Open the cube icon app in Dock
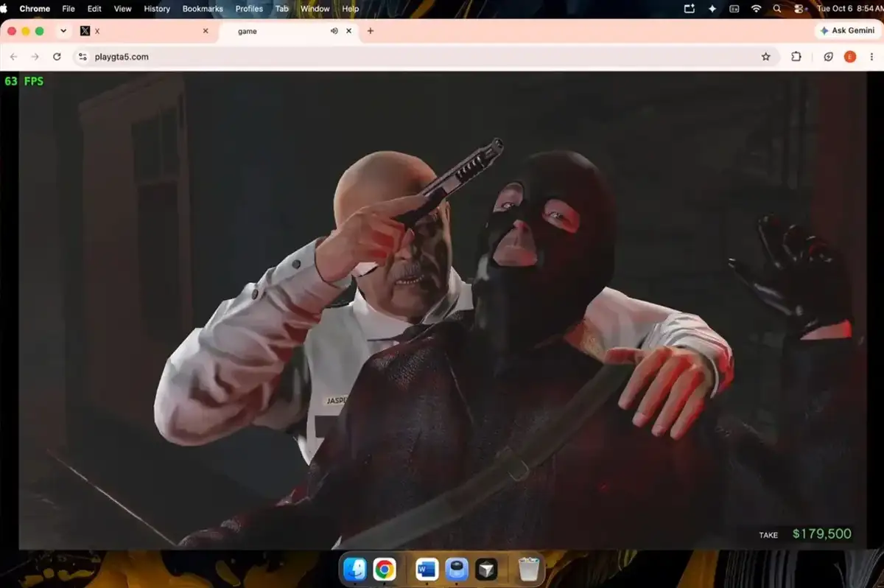Image resolution: width=884 pixels, height=588 pixels. point(485,570)
